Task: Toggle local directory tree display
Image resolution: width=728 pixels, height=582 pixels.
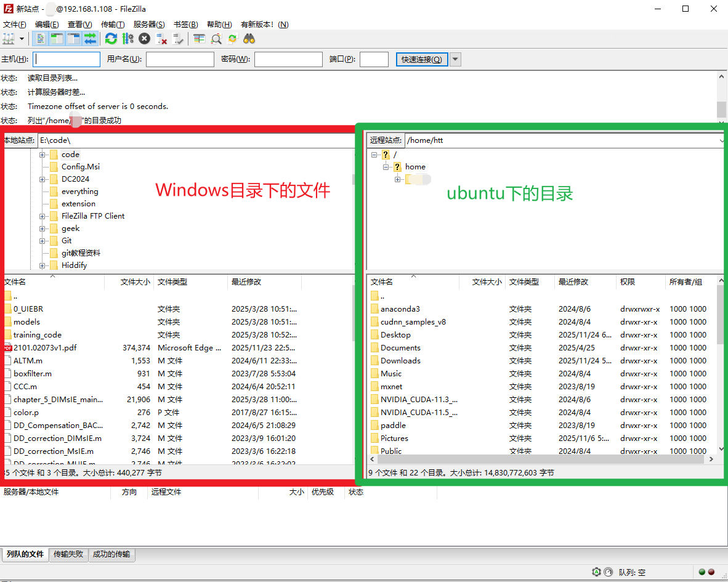Action: coord(57,39)
